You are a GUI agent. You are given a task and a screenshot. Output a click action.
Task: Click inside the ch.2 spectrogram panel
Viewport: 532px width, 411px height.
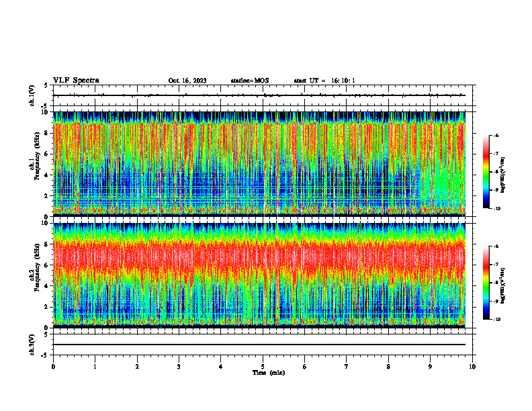click(259, 275)
